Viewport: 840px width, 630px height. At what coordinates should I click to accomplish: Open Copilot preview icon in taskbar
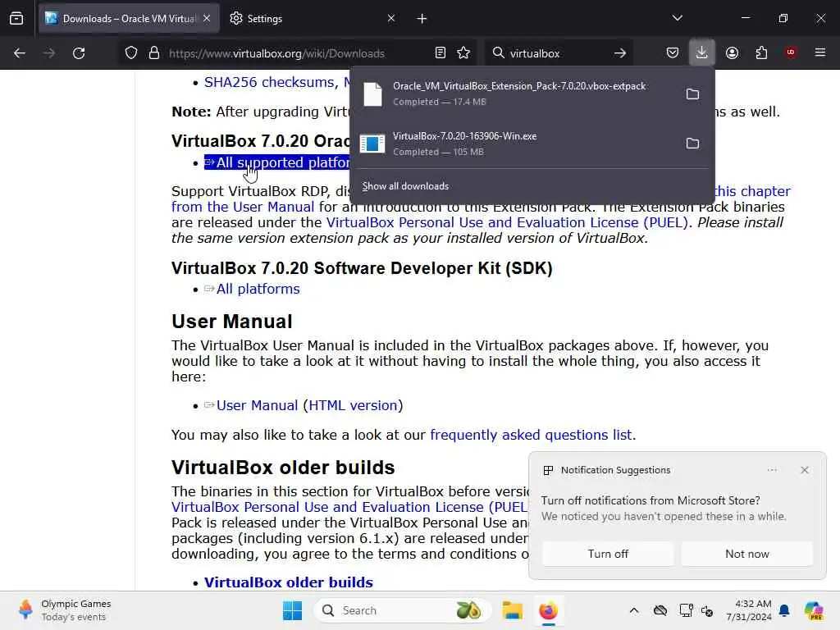[x=814, y=610]
